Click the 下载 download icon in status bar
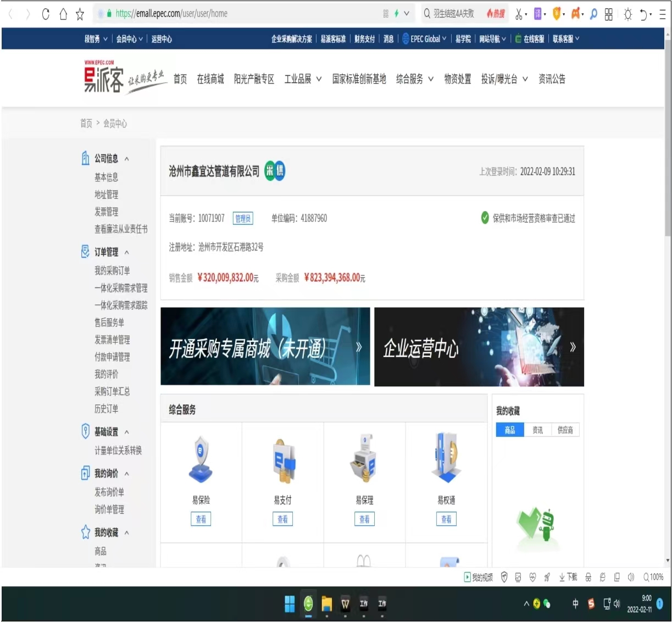Screen dimensions: 672x622 [568, 577]
